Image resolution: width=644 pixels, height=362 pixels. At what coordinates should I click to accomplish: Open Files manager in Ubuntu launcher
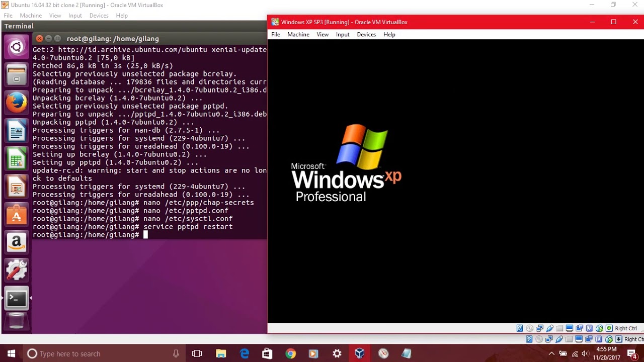16,75
